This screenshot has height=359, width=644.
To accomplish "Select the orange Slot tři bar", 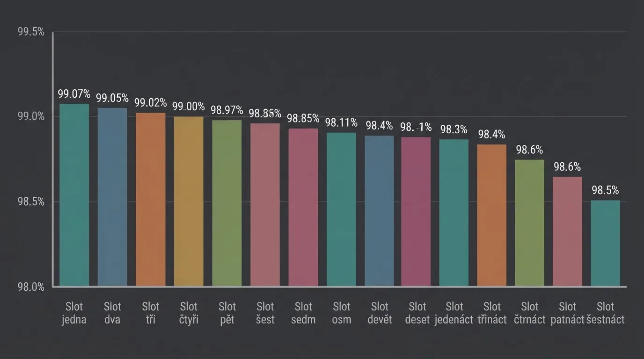I will tap(151, 200).
